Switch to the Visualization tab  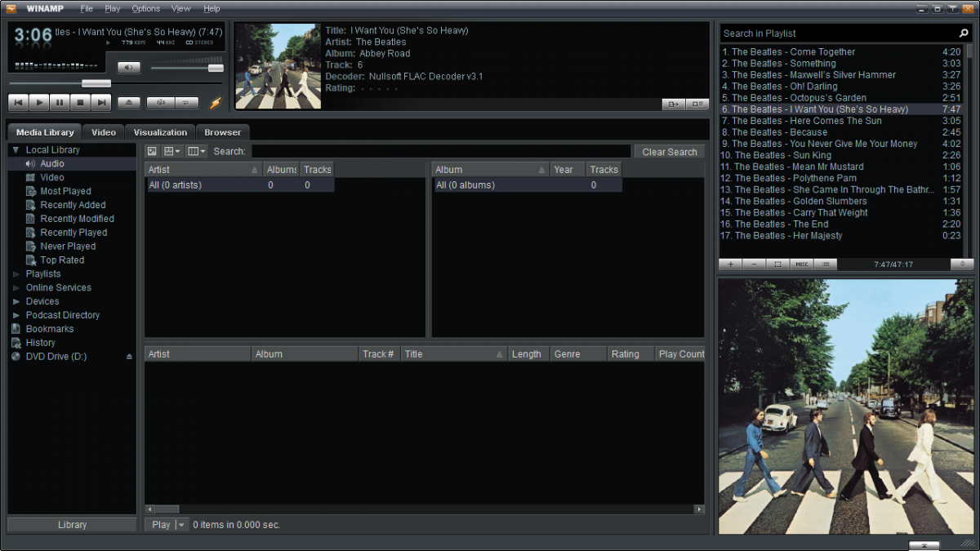point(160,132)
